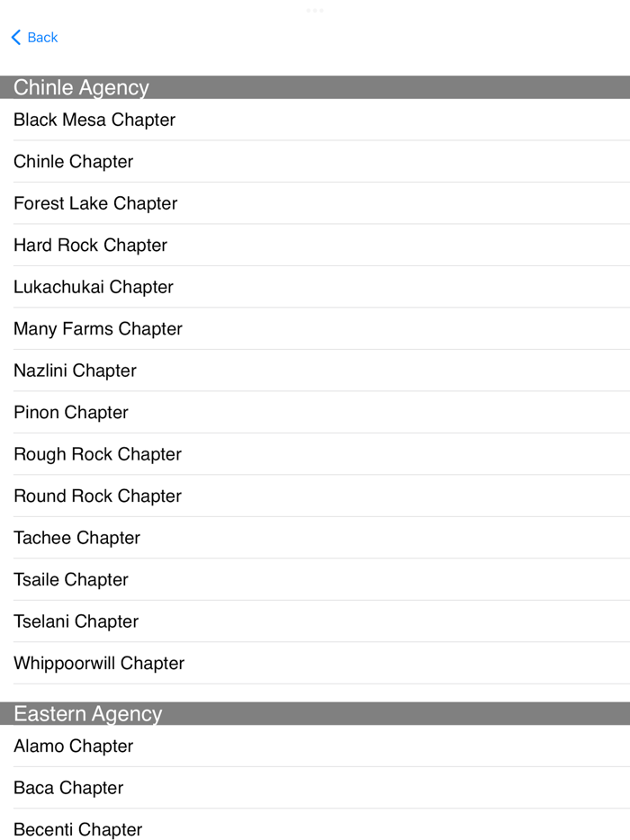The height and width of the screenshot is (840, 630).
Task: Open Lukachukai Chapter
Action: [93, 287]
